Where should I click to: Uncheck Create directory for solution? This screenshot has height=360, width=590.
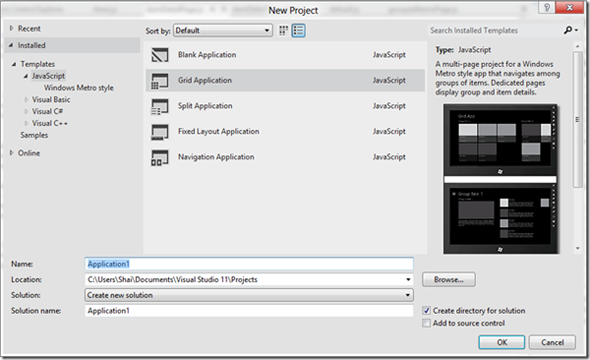(x=426, y=311)
